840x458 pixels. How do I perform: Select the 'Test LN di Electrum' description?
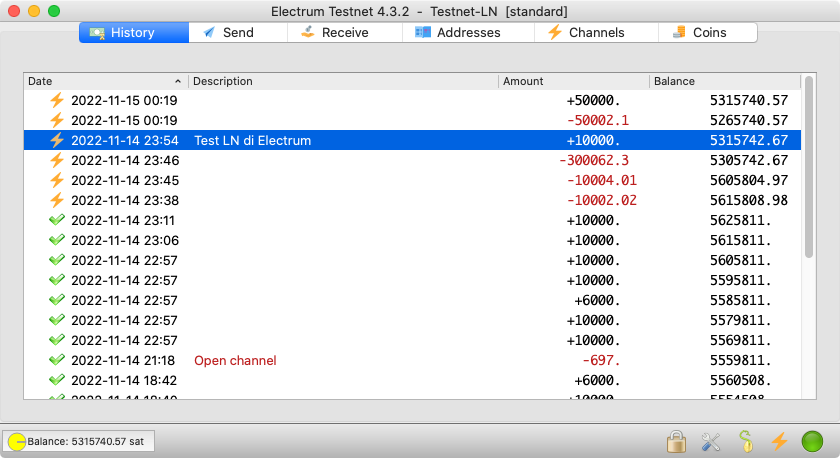252,140
